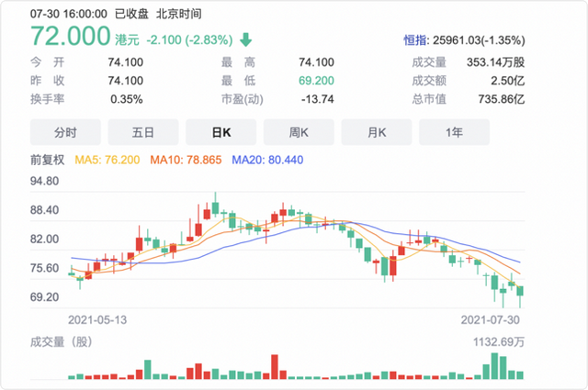
Task: Click the green down-arrow price change icon
Action: pos(246,39)
